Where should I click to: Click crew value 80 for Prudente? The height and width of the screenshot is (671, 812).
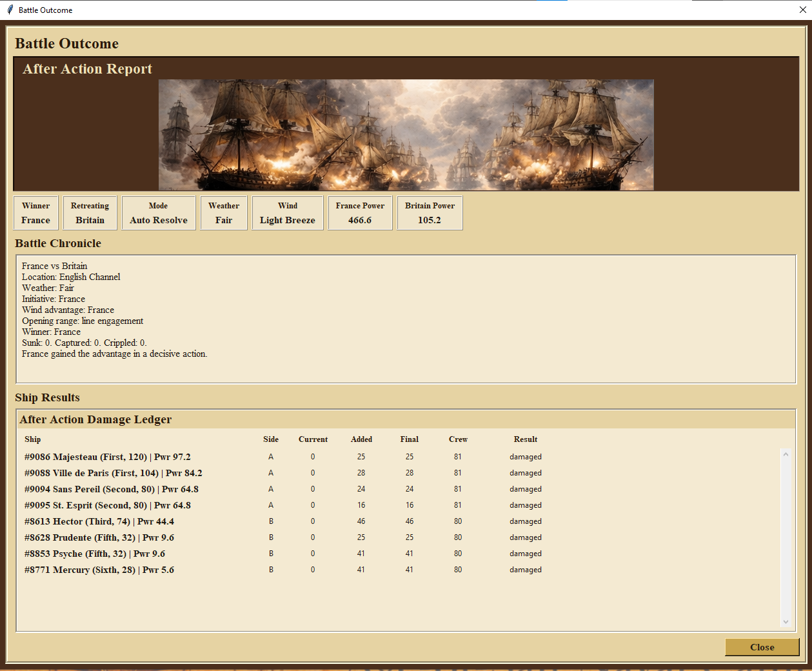tap(458, 537)
